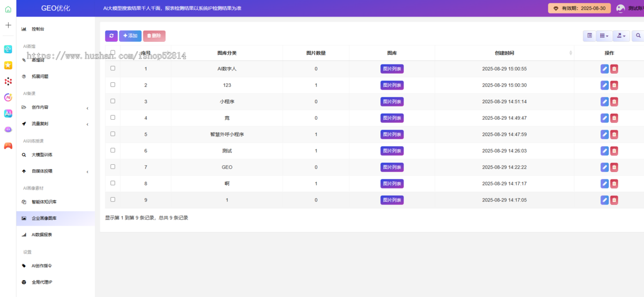
Task: Select 企业图像图库 in the sidebar
Action: coord(55,219)
